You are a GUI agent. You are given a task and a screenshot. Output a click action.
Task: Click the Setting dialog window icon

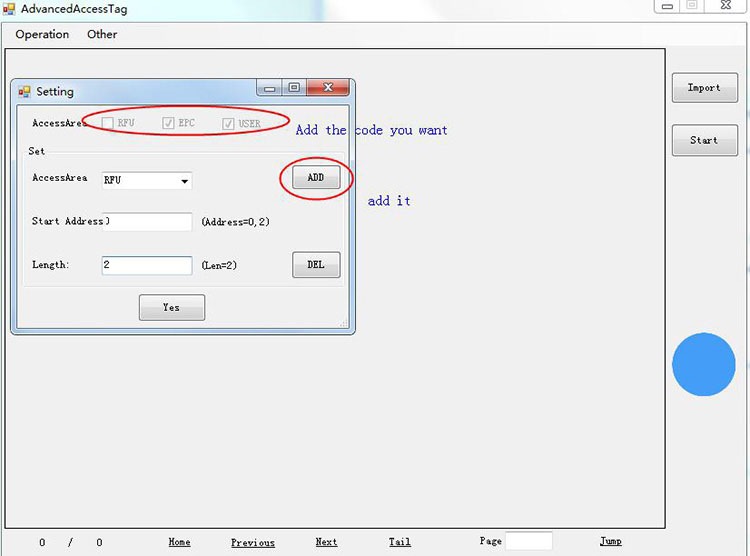(24, 91)
